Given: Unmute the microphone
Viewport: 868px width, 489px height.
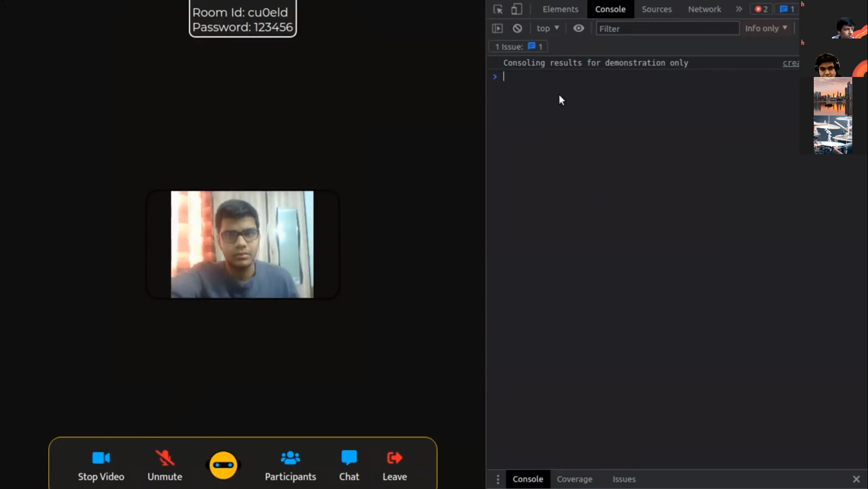Looking at the screenshot, I should click(165, 458).
